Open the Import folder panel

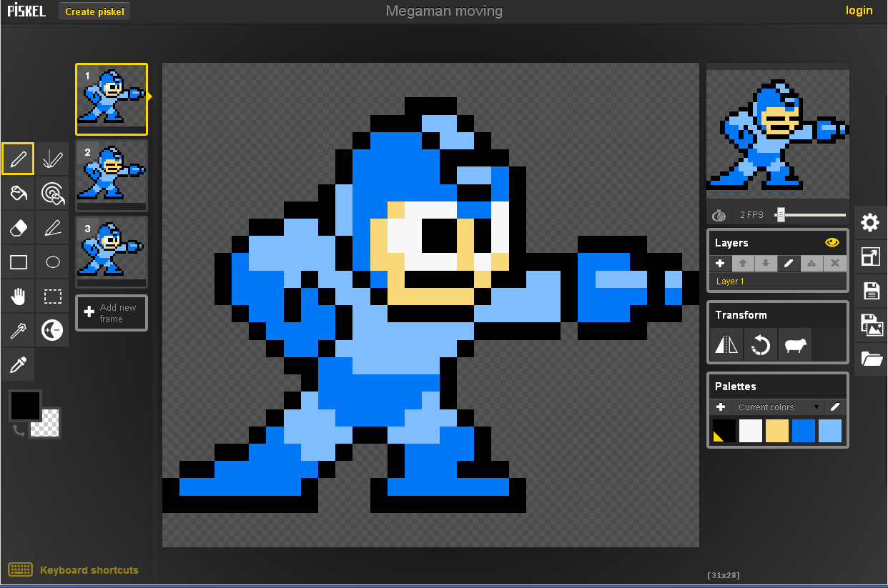(870, 359)
